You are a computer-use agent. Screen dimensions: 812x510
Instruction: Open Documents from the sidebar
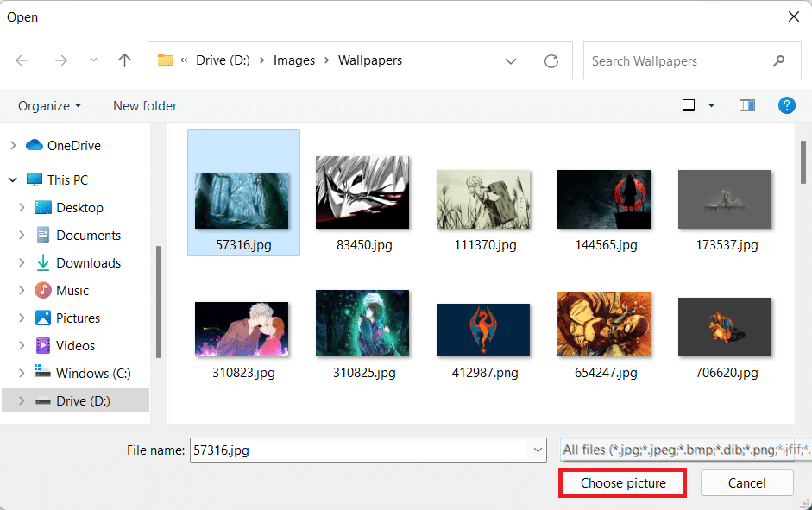click(78, 235)
